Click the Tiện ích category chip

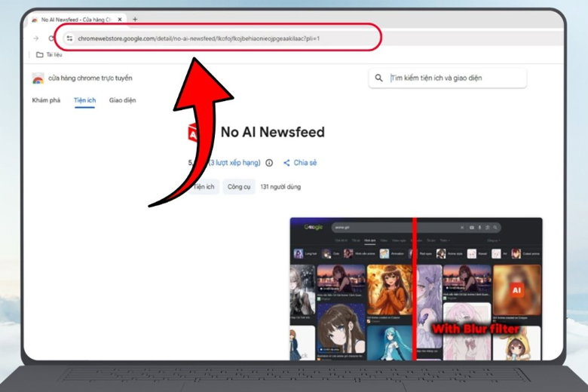(x=204, y=186)
